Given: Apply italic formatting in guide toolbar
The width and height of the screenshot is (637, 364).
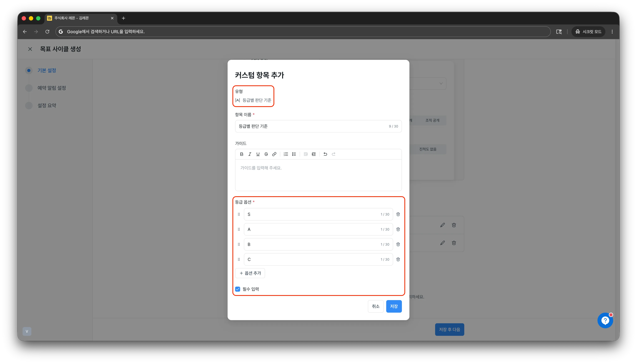Looking at the screenshot, I should pyautogui.click(x=249, y=154).
